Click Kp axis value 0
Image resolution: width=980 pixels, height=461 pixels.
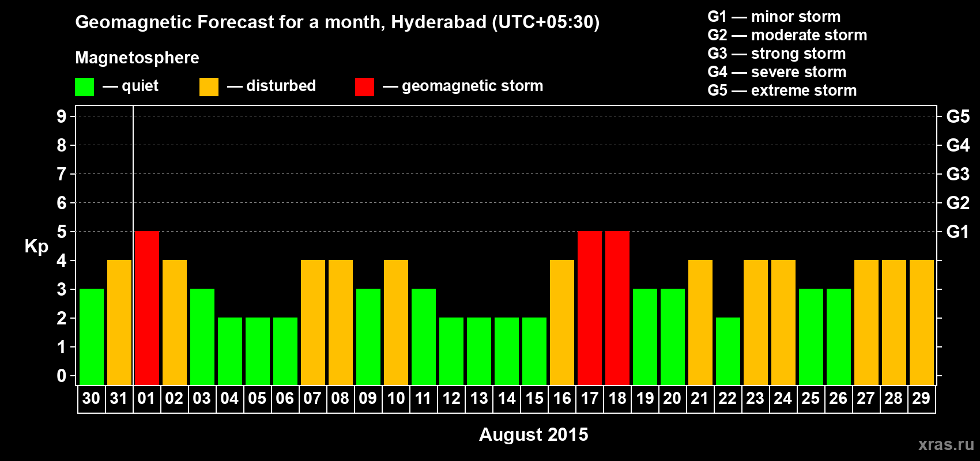[62, 376]
